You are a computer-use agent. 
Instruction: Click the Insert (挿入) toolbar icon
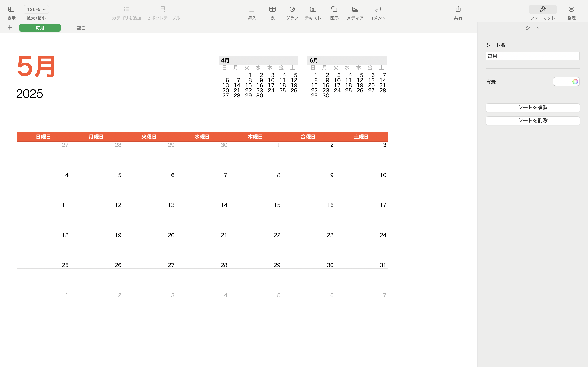252,9
